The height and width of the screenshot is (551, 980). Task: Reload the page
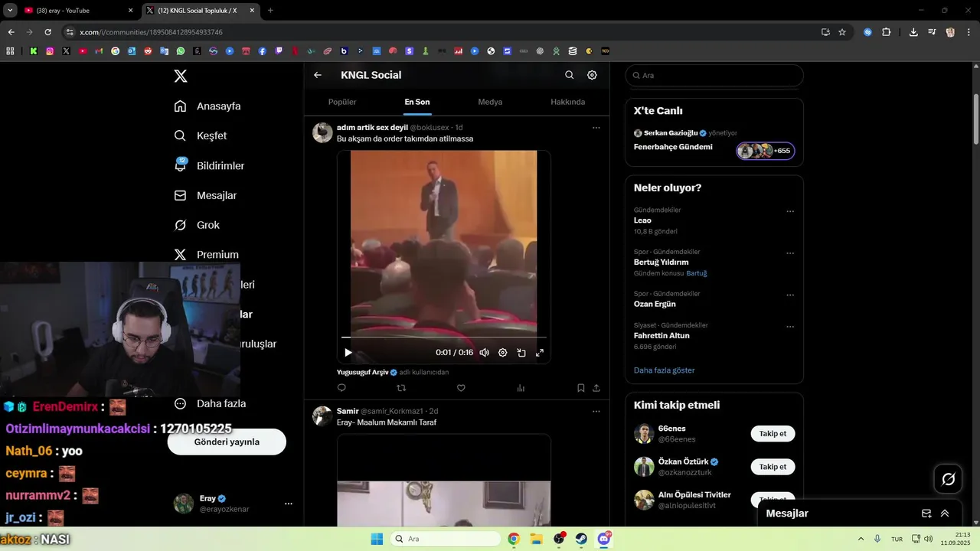(47, 32)
